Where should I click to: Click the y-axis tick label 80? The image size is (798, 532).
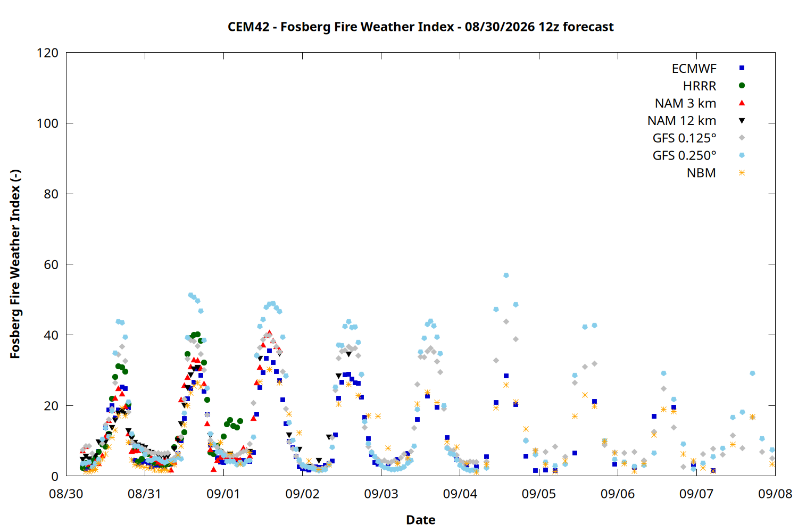tap(51, 194)
